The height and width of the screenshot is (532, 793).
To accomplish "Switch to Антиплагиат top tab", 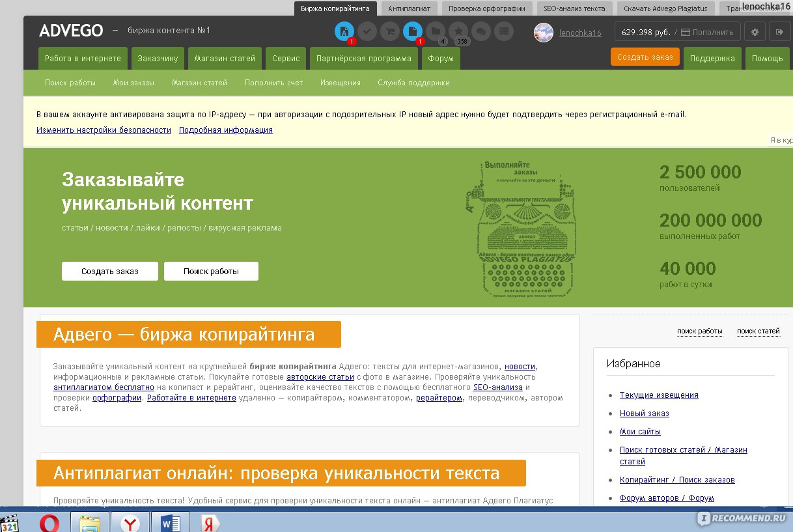I will click(409, 8).
